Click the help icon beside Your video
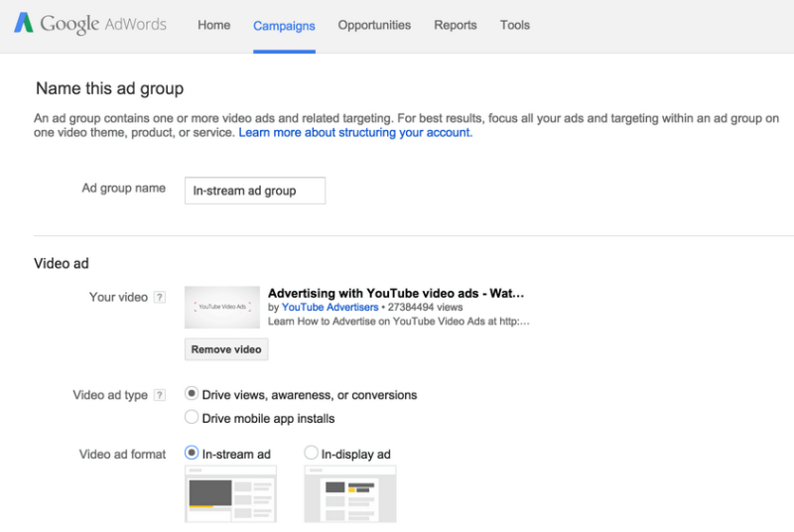794x532 pixels. 160,298
